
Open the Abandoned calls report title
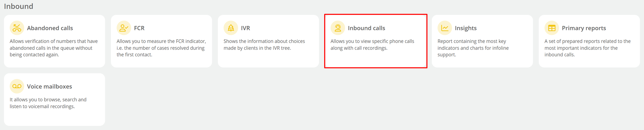(x=50, y=28)
